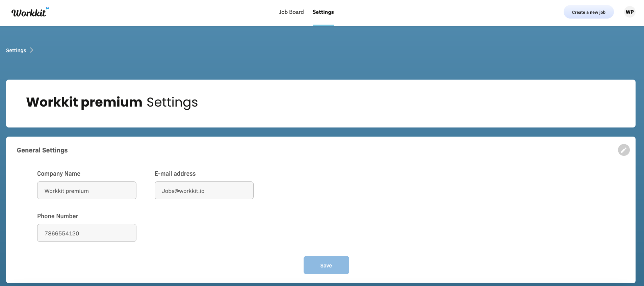644x286 pixels.
Task: Click the Phone Number label
Action: pyautogui.click(x=57, y=216)
